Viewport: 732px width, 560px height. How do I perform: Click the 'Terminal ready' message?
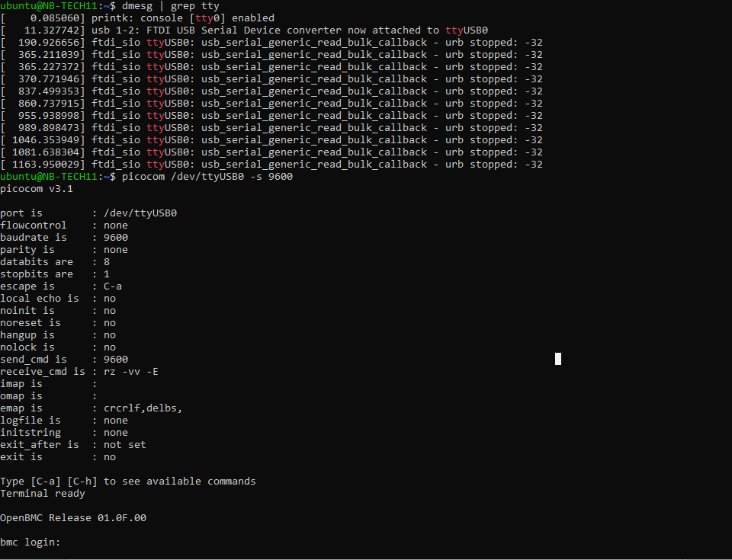(43, 494)
